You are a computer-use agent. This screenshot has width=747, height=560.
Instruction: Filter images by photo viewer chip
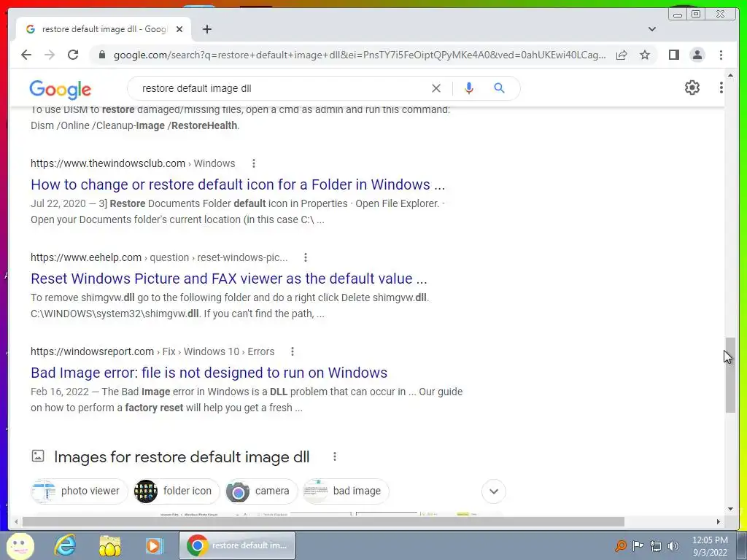coord(79,491)
